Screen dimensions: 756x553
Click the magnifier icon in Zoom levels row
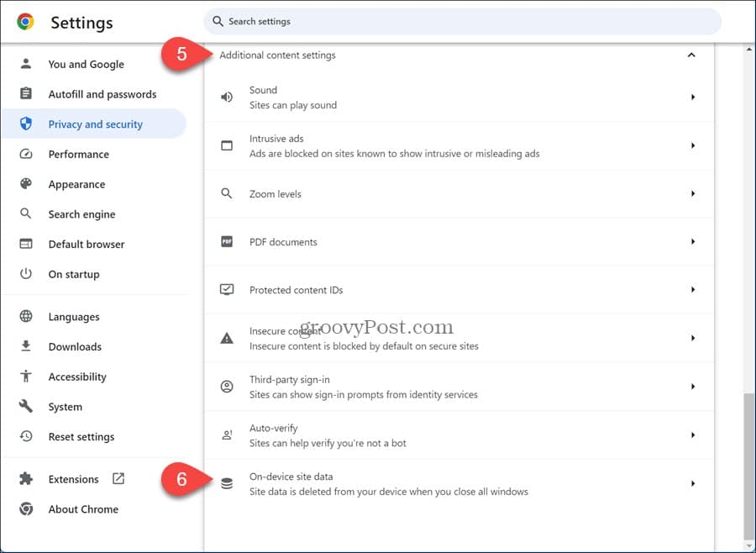227,193
